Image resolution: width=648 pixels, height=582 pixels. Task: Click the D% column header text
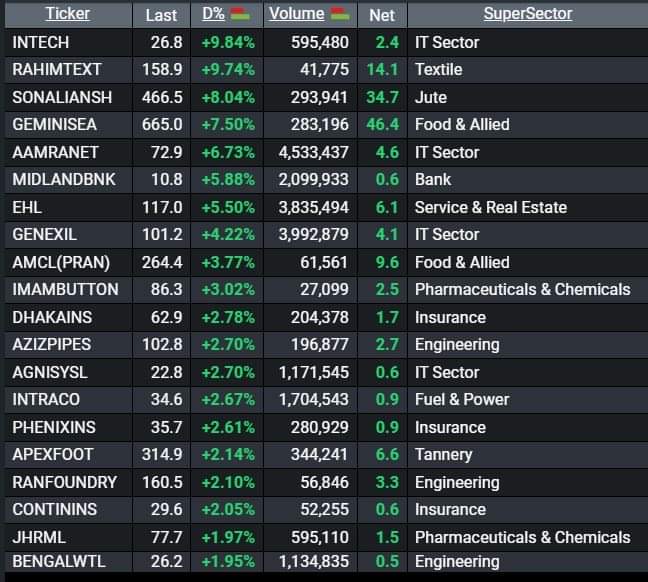click(214, 15)
